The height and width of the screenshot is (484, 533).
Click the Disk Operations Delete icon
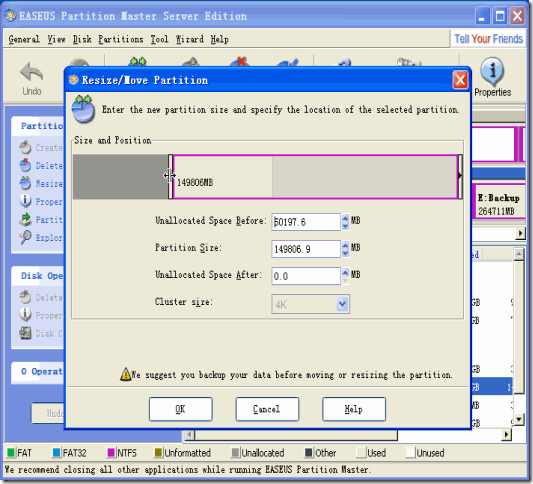tap(25, 297)
